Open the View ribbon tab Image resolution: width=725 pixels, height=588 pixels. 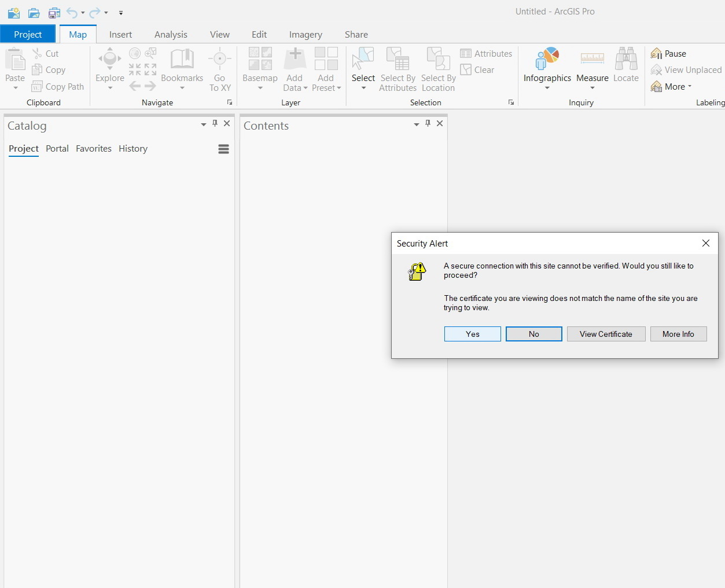tap(219, 34)
